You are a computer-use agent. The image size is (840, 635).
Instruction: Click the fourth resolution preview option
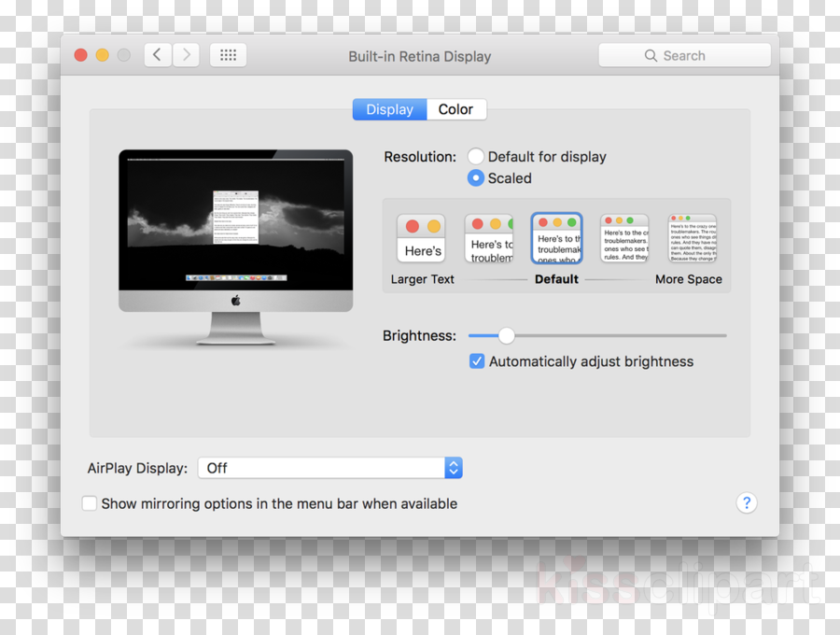coord(623,237)
